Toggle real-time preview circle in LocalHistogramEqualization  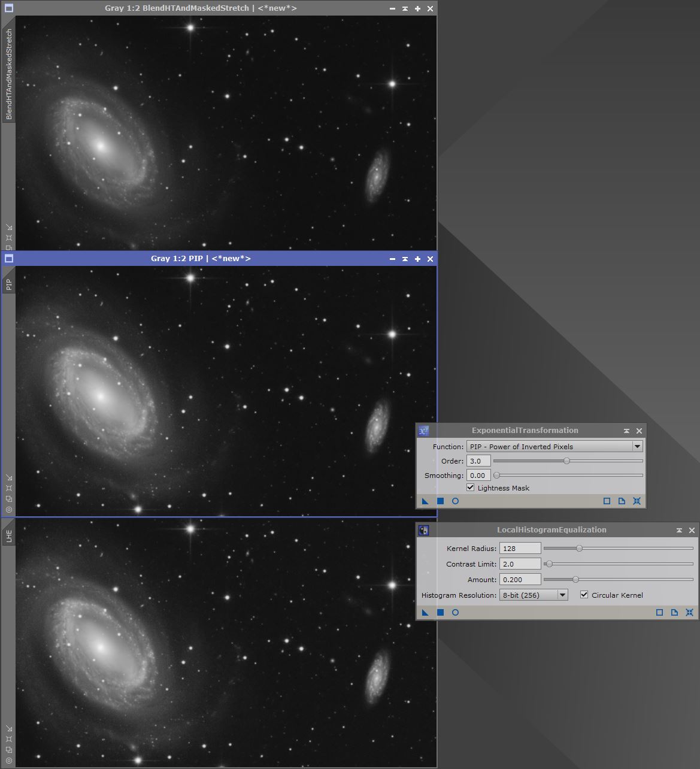(x=455, y=613)
